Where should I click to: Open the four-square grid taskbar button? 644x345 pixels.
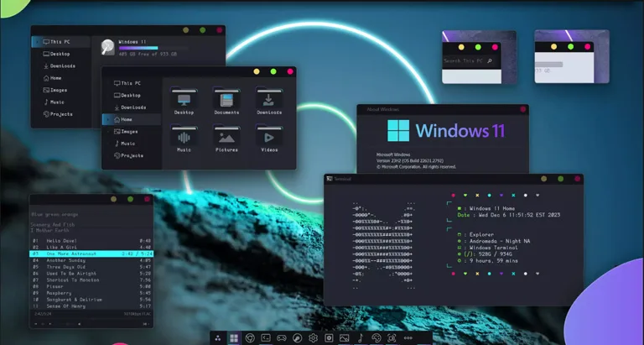coord(234,338)
